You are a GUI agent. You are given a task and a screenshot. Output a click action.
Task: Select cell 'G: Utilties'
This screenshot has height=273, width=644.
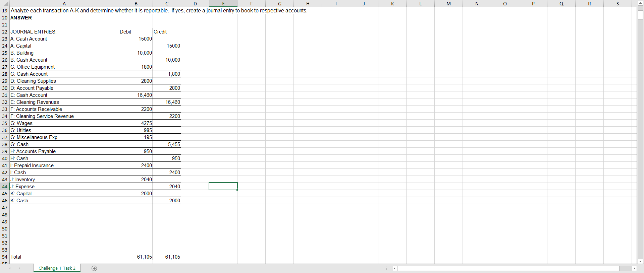click(64, 130)
